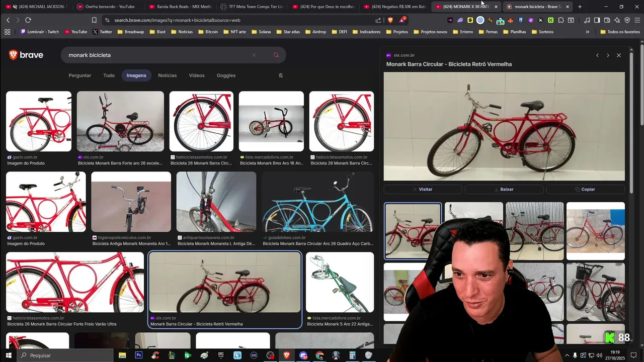644x362 pixels.
Task: Switch to the Vídeos search tab
Action: [197, 75]
